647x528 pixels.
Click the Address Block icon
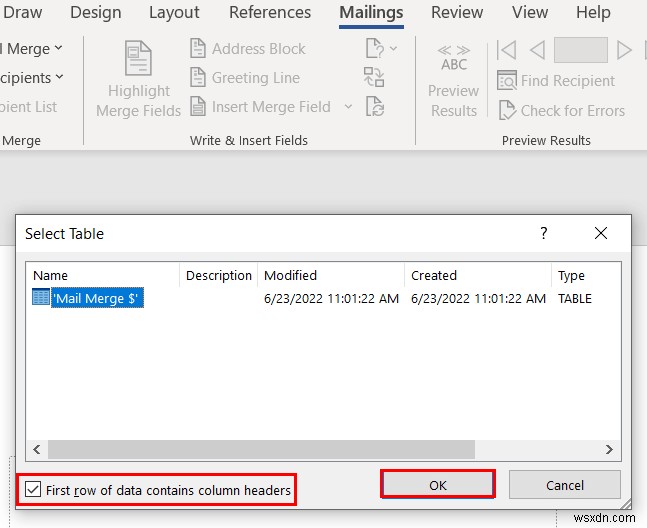point(198,48)
